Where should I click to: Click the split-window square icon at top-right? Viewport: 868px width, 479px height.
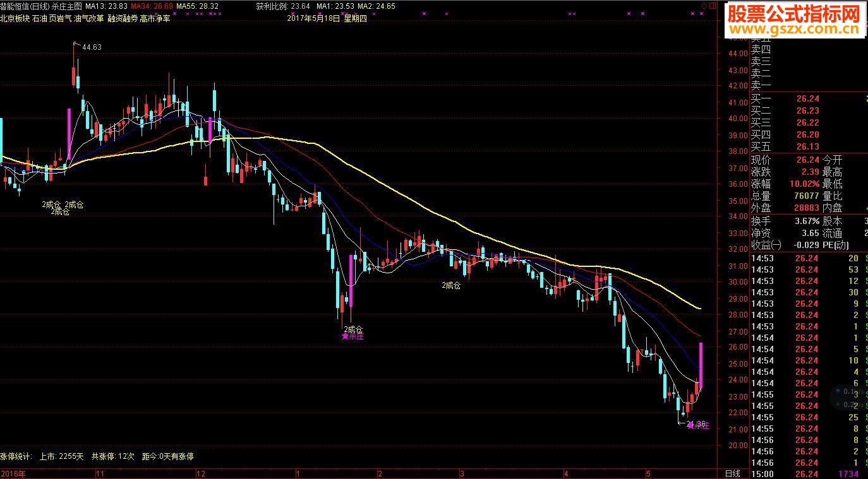(713, 6)
